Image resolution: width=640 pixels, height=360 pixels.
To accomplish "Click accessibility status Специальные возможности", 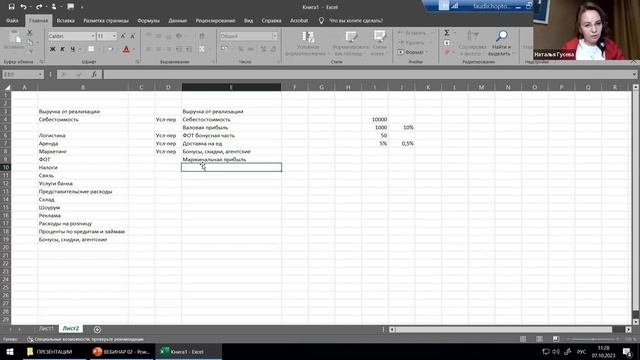I will tap(86, 339).
